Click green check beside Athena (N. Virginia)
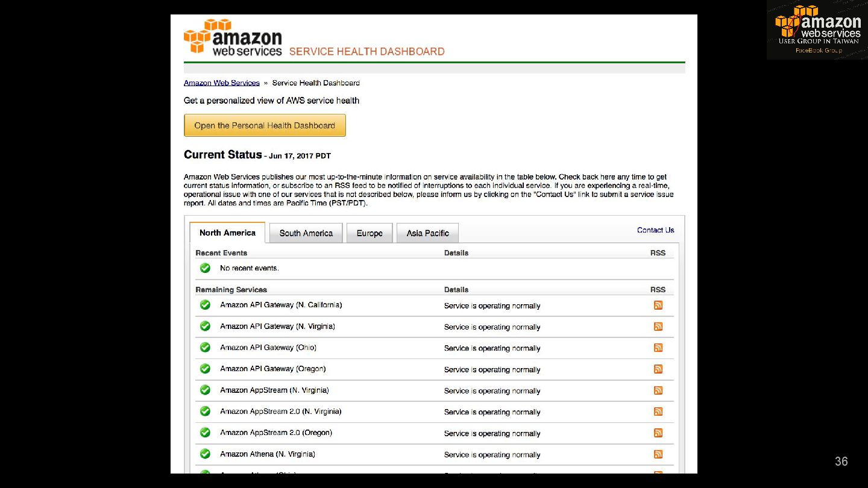868x488 pixels. (205, 454)
